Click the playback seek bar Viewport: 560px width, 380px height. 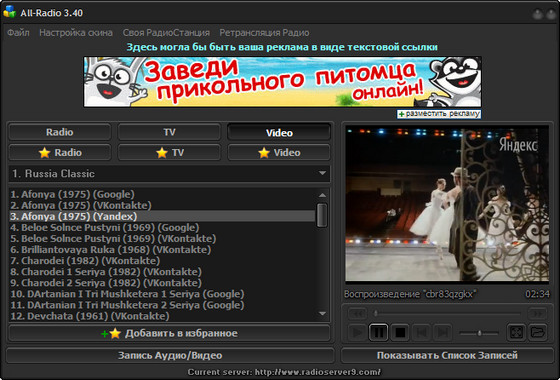(x=448, y=314)
